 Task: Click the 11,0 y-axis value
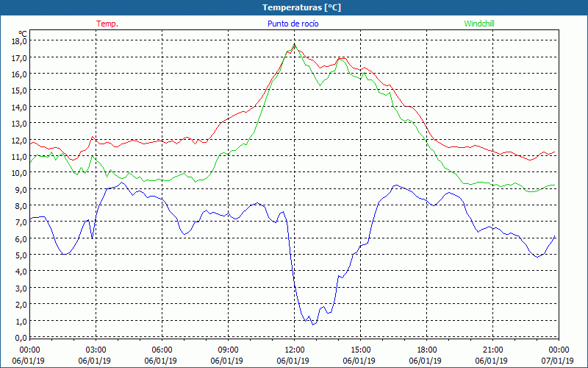pos(19,157)
